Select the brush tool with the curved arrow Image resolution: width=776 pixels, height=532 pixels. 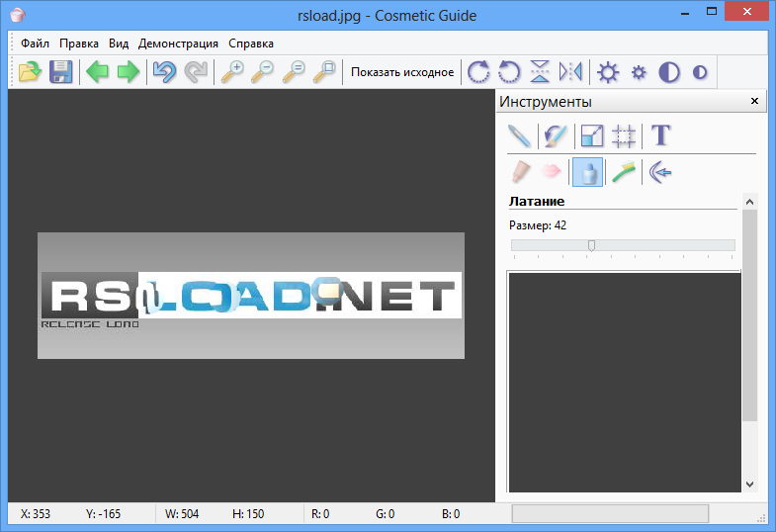coord(556,135)
